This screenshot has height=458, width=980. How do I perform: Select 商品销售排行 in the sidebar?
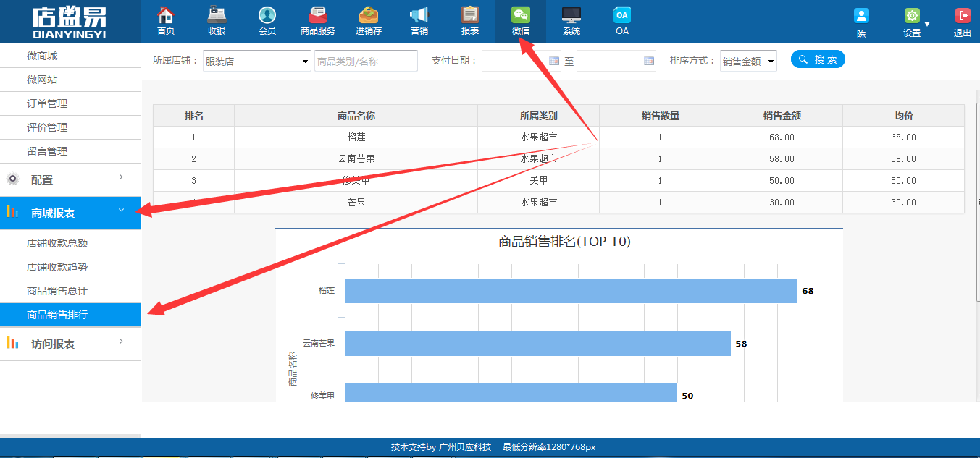tap(70, 315)
